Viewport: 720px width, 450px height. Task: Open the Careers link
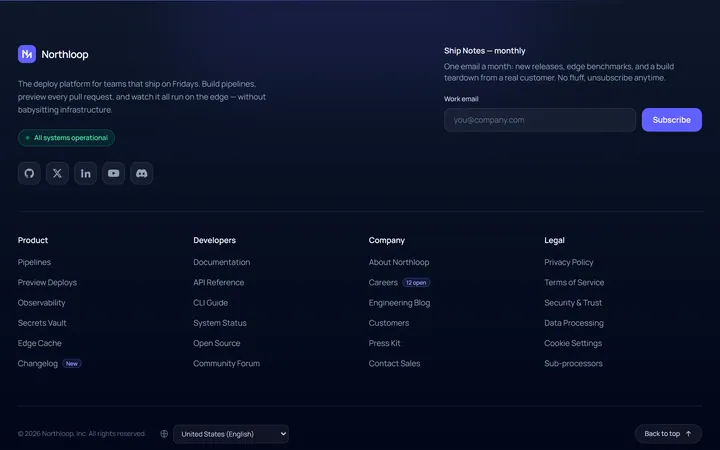(383, 282)
